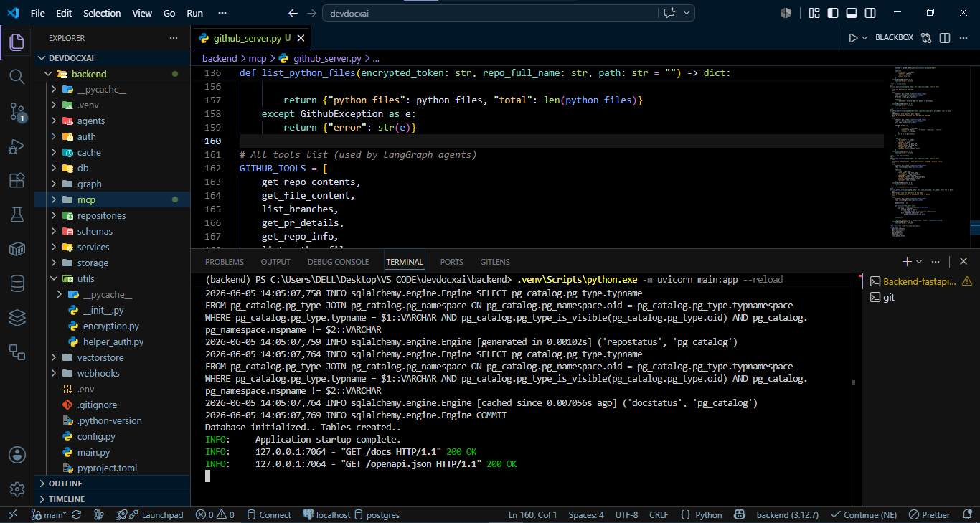Click the BLACKBOX button in editor toolbar
The width and height of the screenshot is (980, 523).
point(895,38)
